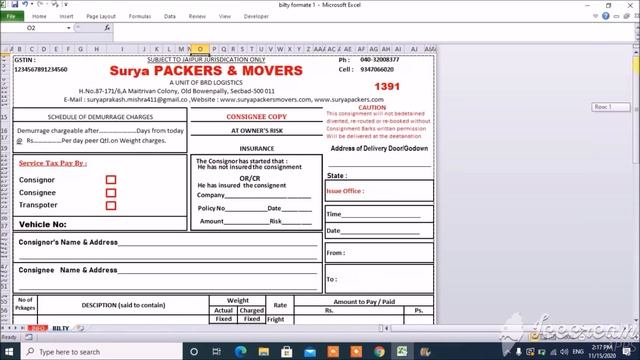The height and width of the screenshot is (360, 640).
Task: Open Cortana circle icon on taskbar
Action: coord(194,352)
